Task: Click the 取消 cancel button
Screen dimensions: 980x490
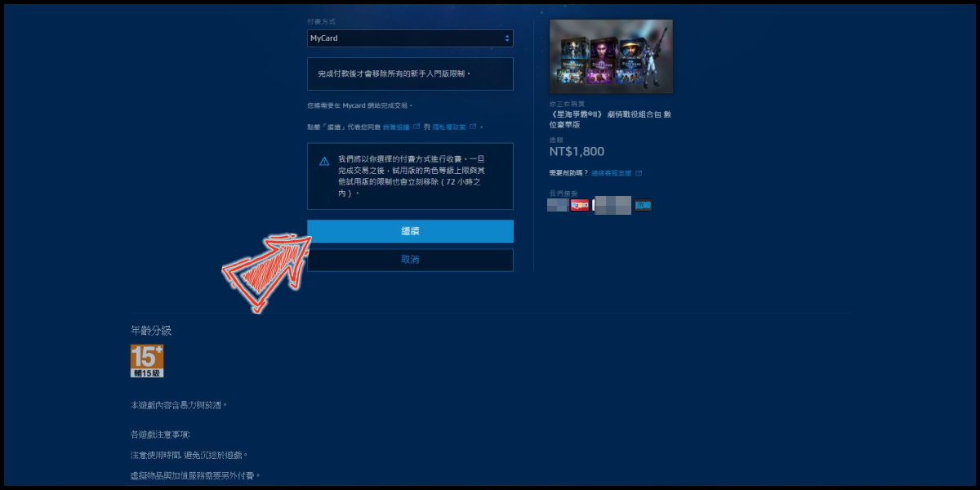Action: coord(410,260)
